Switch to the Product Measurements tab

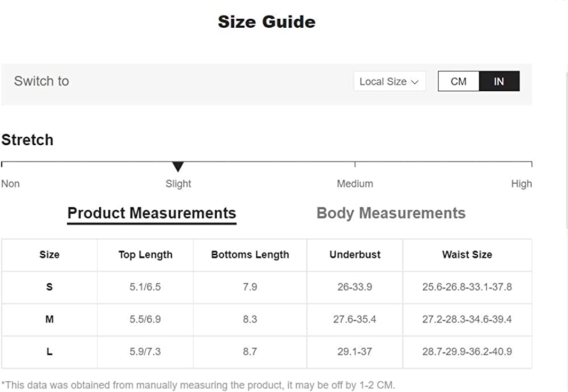152,213
